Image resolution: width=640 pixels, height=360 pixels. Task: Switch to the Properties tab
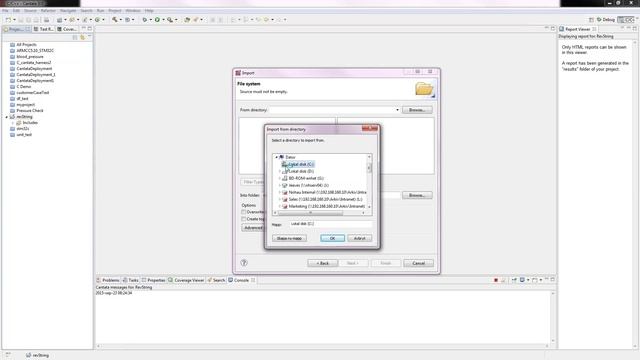coord(153,280)
